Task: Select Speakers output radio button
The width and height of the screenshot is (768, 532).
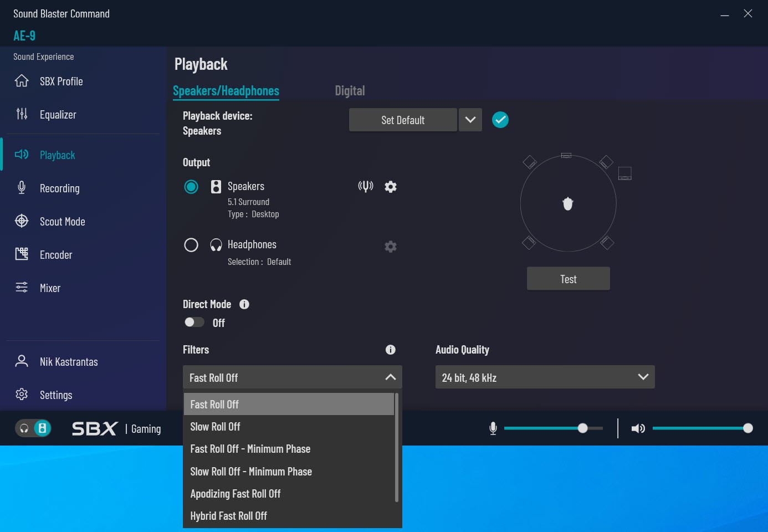Action: click(x=191, y=187)
